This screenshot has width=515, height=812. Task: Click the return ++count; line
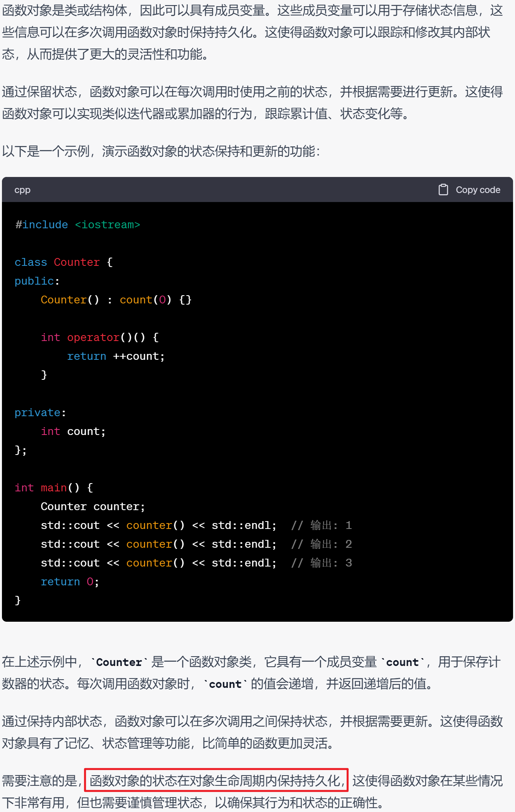pos(116,356)
